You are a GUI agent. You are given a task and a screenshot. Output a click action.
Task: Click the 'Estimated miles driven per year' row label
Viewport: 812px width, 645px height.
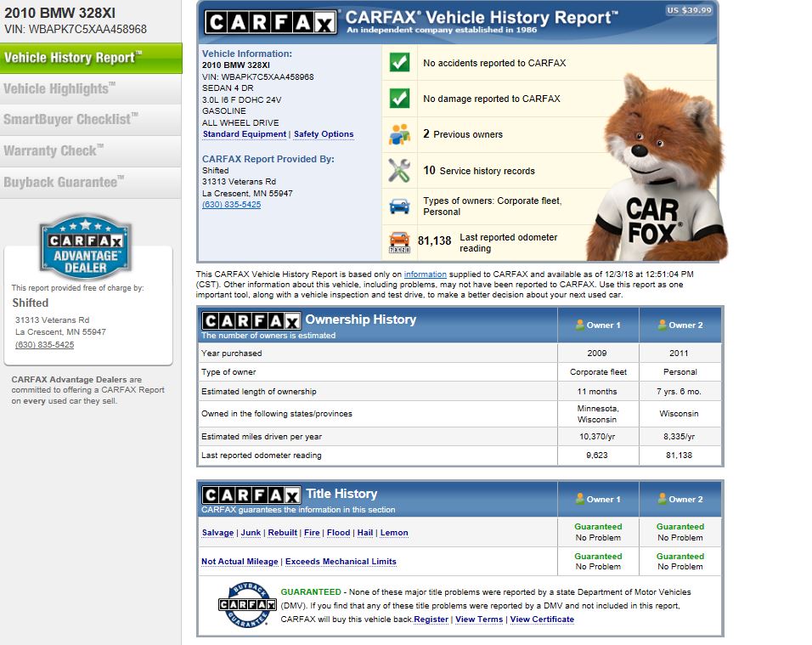(x=262, y=437)
